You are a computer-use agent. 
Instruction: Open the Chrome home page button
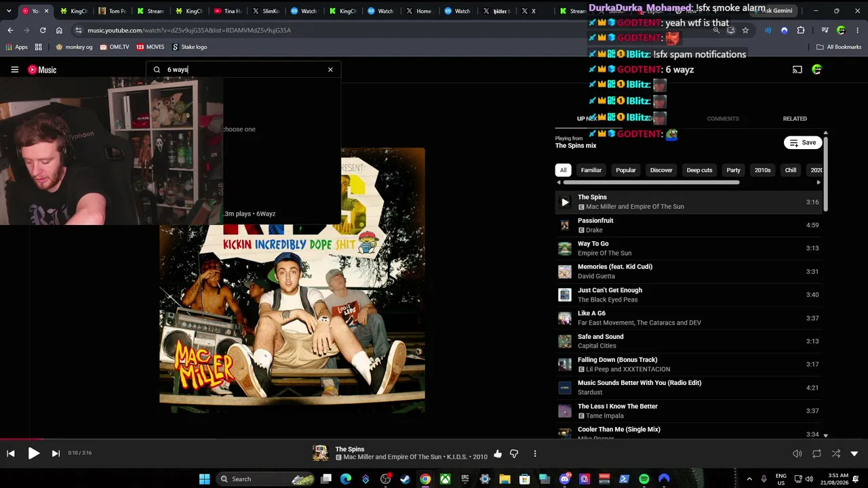[59, 30]
